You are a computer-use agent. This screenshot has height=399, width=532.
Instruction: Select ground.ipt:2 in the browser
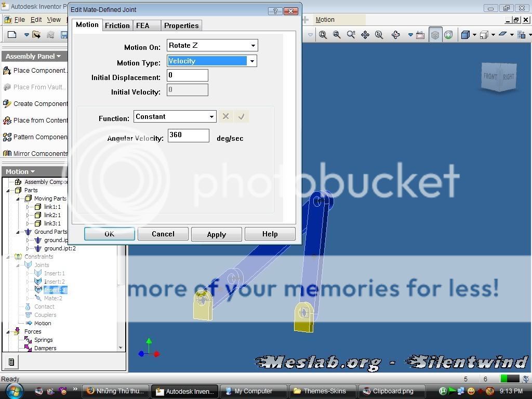point(60,248)
